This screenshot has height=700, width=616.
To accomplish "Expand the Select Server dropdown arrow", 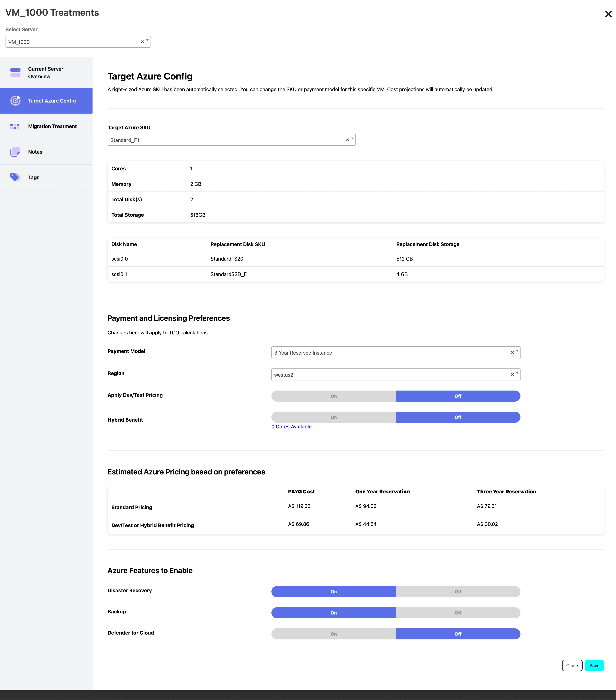I will [x=148, y=40].
